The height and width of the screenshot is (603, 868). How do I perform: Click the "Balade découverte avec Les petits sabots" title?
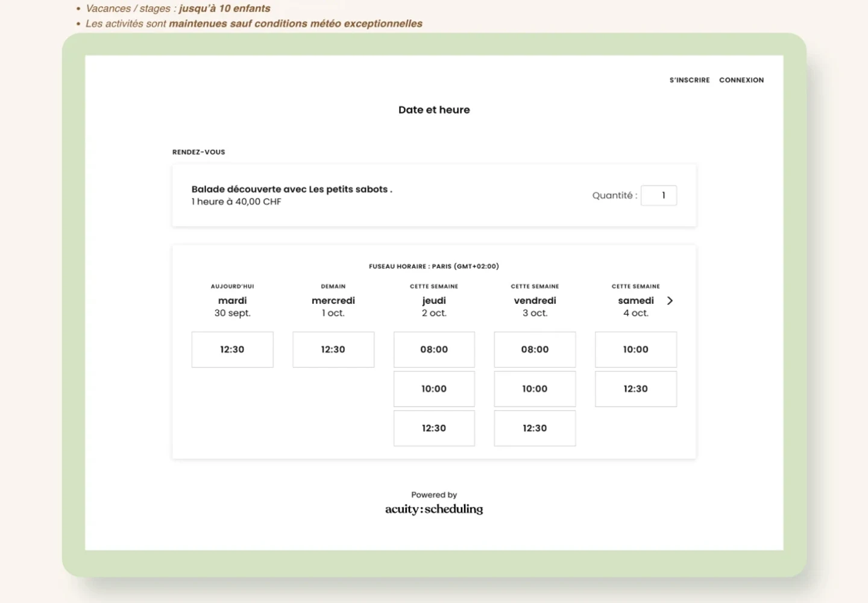[292, 189]
